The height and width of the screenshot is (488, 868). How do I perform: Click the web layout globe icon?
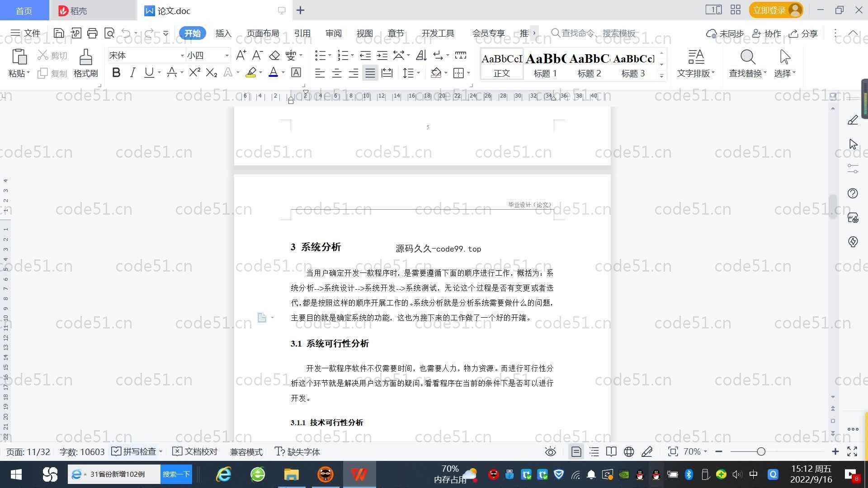(x=628, y=451)
